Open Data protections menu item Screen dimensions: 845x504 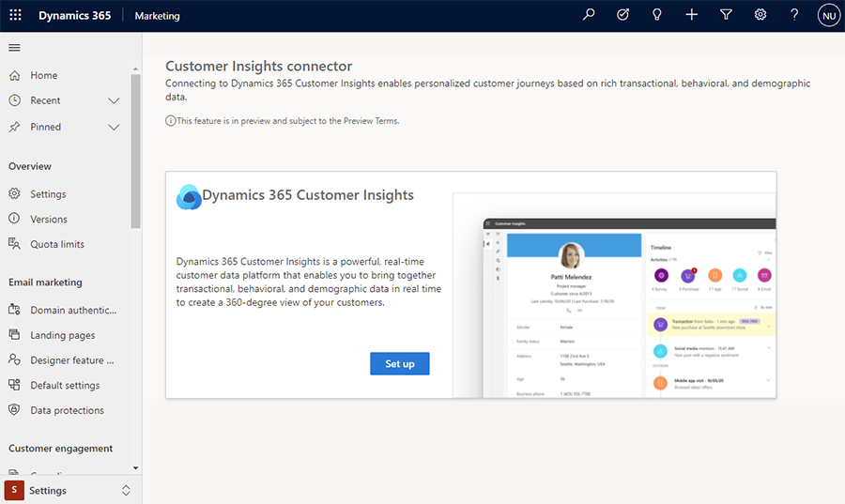coord(67,410)
